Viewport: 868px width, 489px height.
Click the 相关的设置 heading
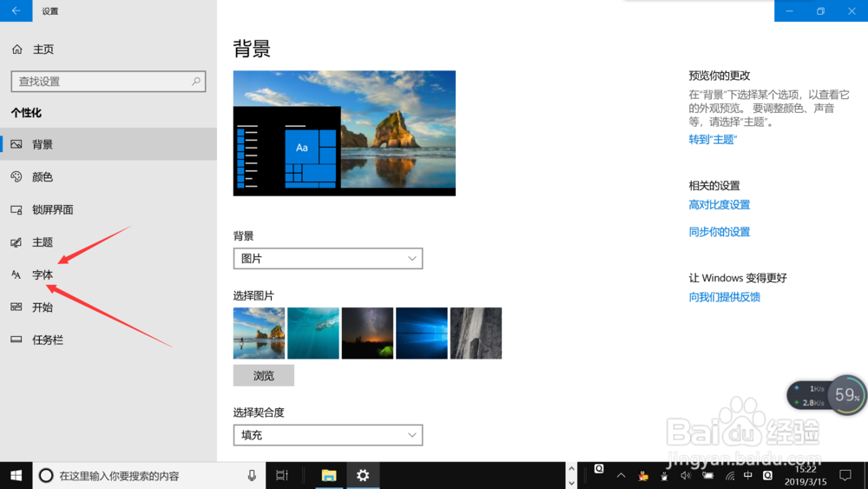(x=714, y=186)
